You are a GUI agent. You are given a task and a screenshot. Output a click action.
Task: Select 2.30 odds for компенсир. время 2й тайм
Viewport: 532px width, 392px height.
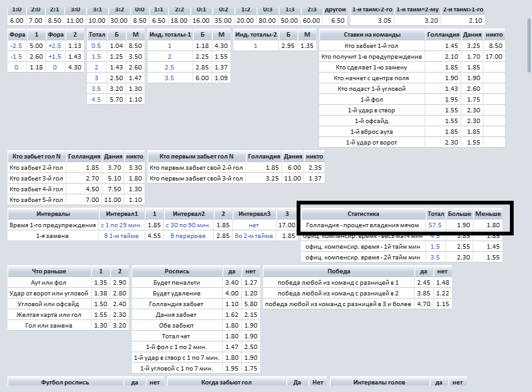click(463, 258)
